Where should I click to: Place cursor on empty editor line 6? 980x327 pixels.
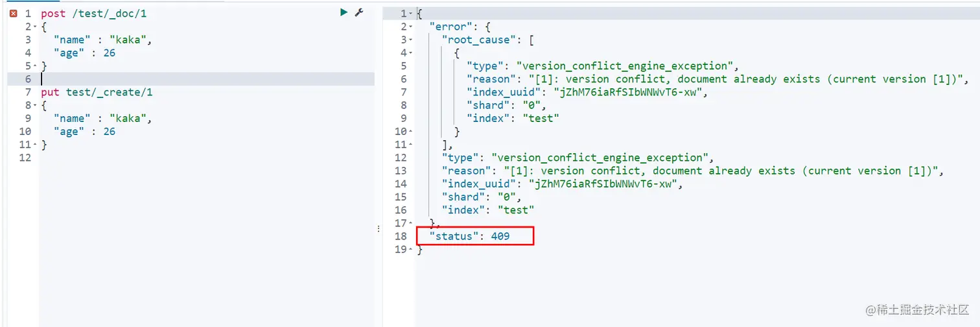[207, 79]
